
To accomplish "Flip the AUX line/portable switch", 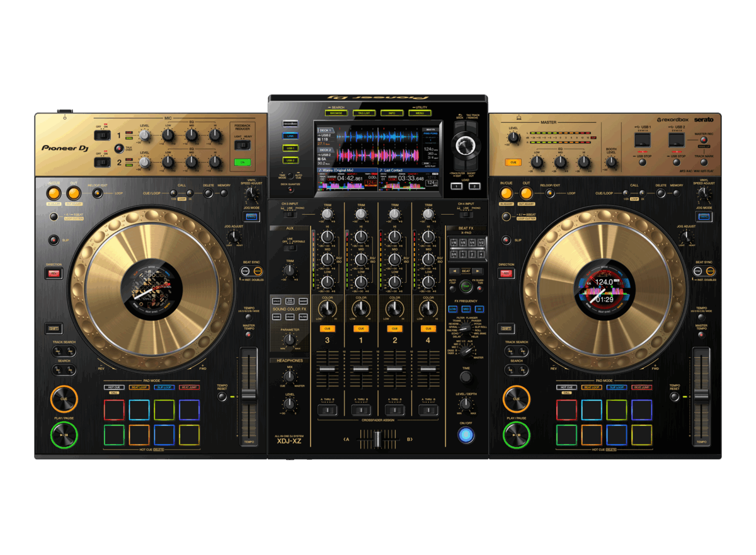I will coord(290,248).
